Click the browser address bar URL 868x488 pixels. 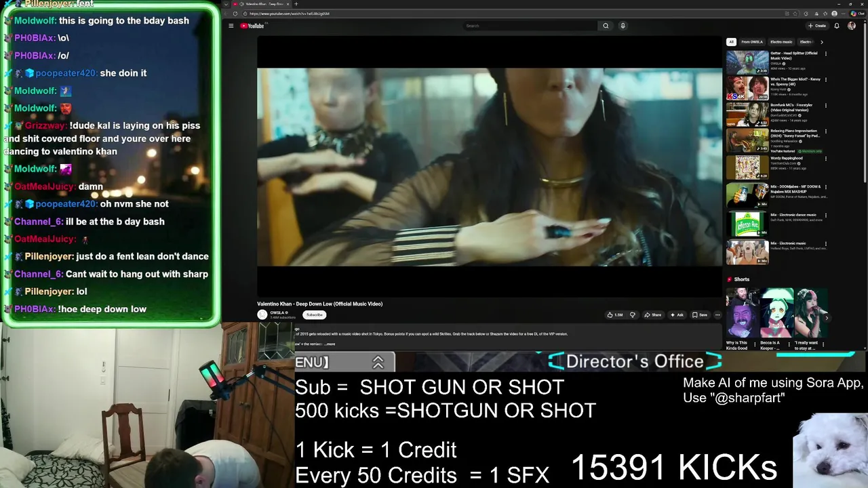tap(290, 14)
